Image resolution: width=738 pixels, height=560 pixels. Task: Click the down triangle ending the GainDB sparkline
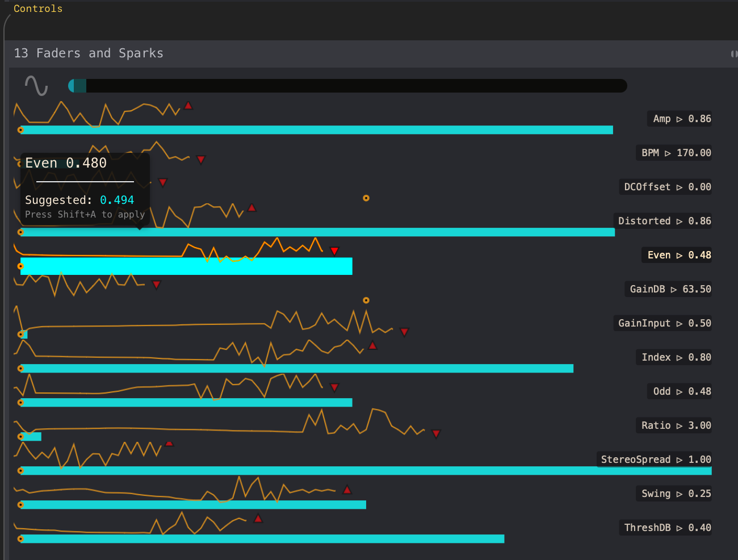pos(157,285)
